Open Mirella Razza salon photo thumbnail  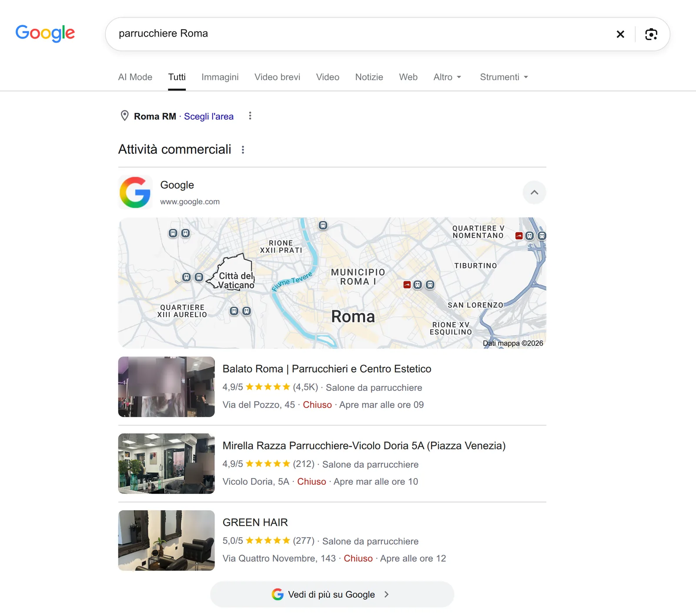pos(167,463)
